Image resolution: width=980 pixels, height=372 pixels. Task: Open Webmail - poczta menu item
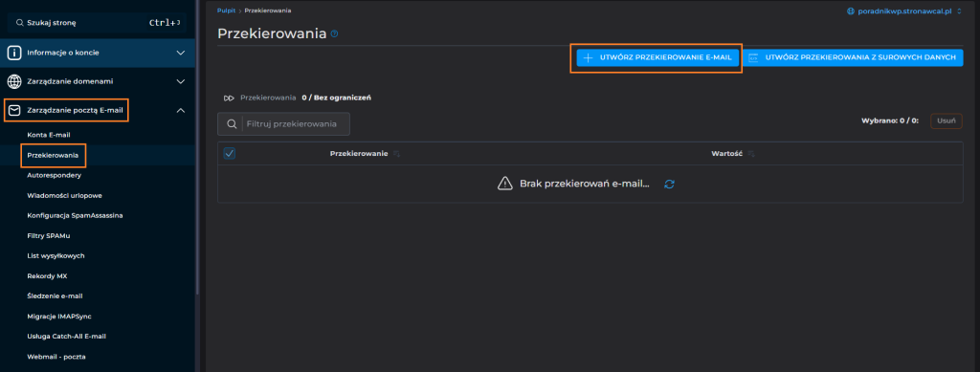tap(56, 357)
